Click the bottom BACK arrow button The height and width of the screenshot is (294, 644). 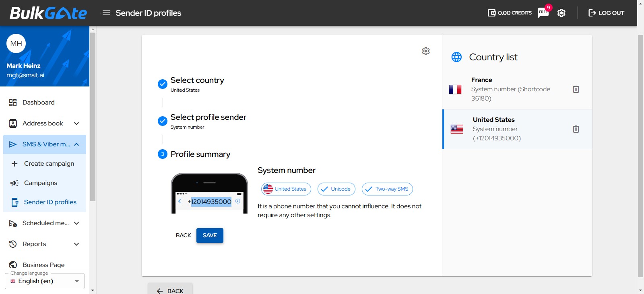(170, 289)
